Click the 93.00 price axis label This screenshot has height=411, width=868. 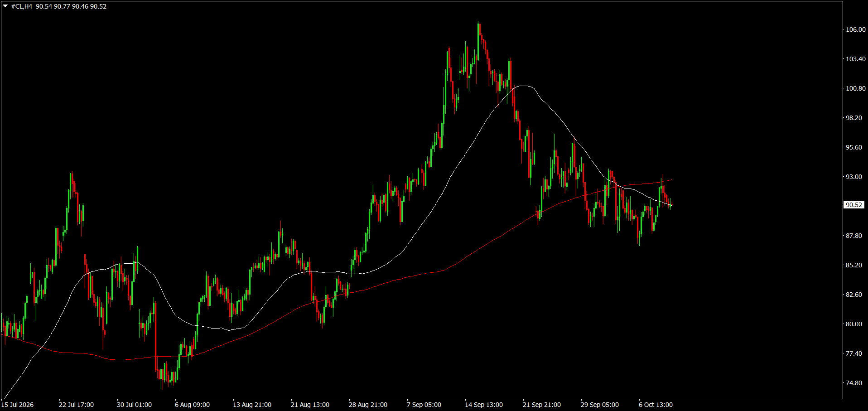pos(854,177)
